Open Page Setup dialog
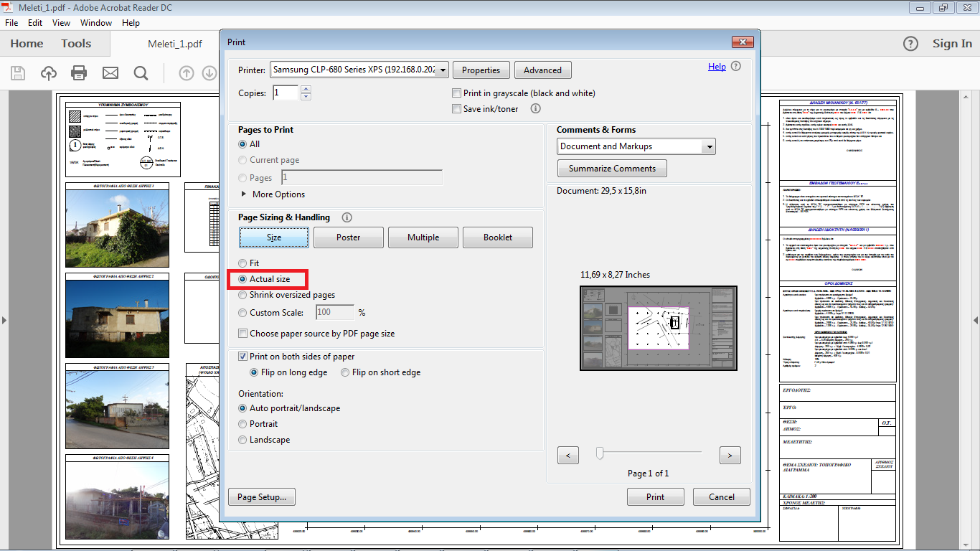 pyautogui.click(x=262, y=497)
